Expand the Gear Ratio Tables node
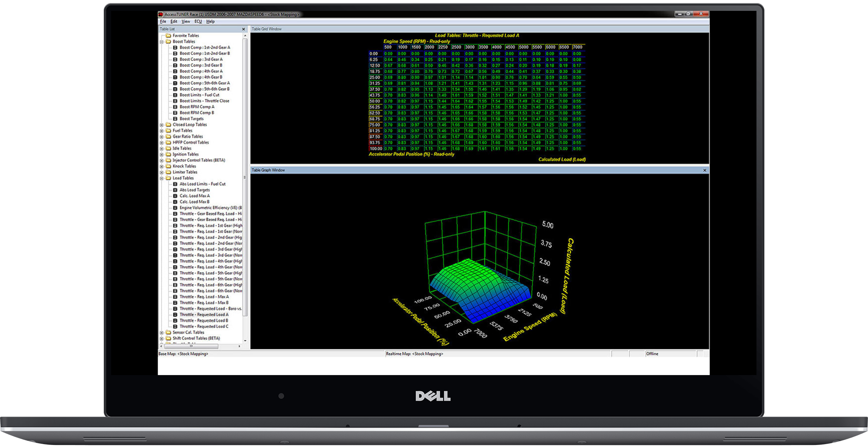Viewport: 868px width, 448px height. 161,137
